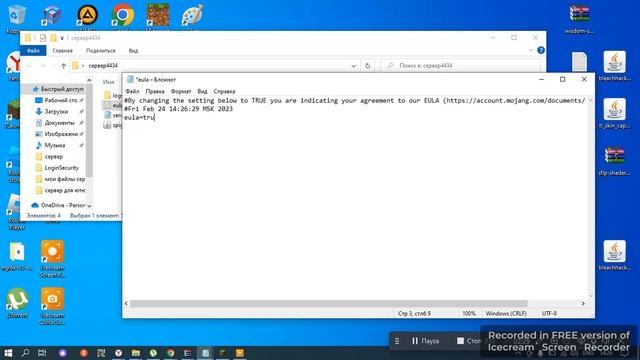Open Notepad's Вид menu
The height and width of the screenshot is (360, 640).
pyautogui.click(x=202, y=91)
